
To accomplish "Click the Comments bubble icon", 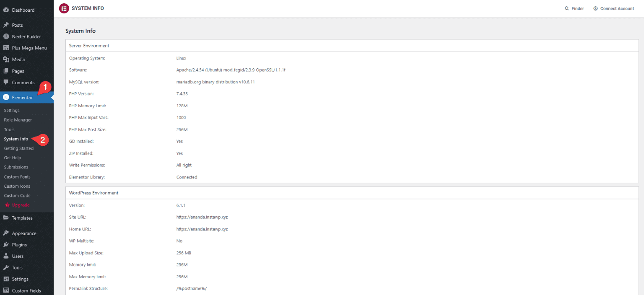I will point(6,83).
